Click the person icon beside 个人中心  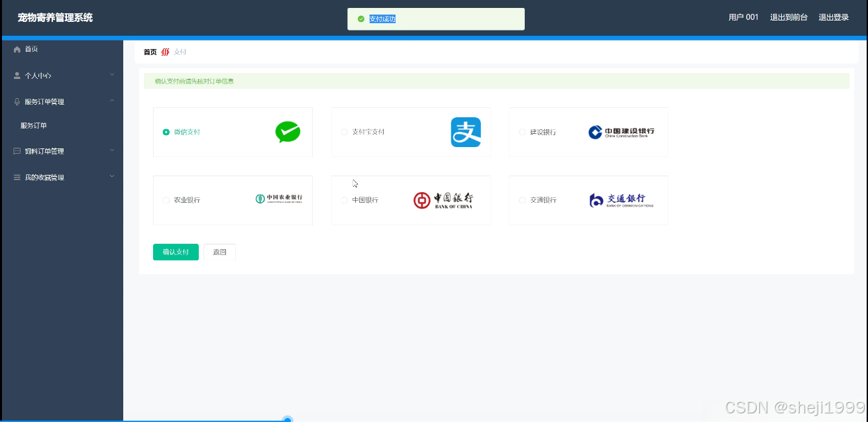click(x=17, y=76)
